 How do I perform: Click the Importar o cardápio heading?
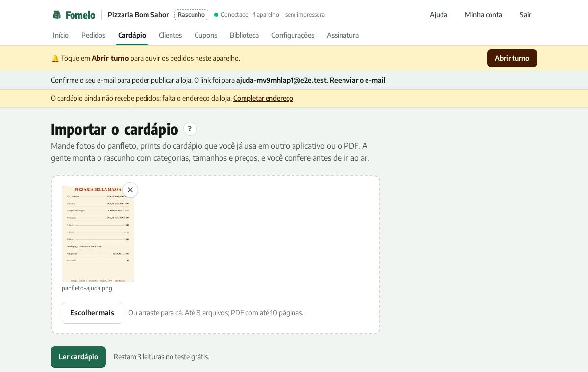coord(115,129)
